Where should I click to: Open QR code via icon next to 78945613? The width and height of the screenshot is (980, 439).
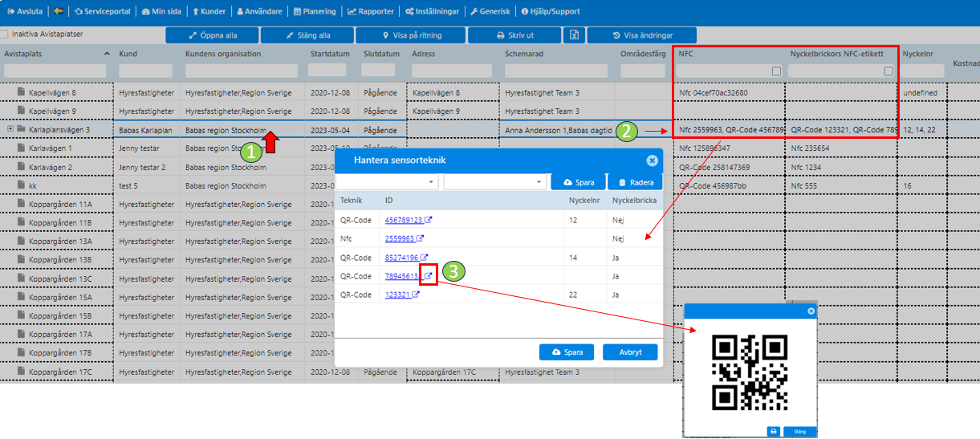[x=429, y=276]
